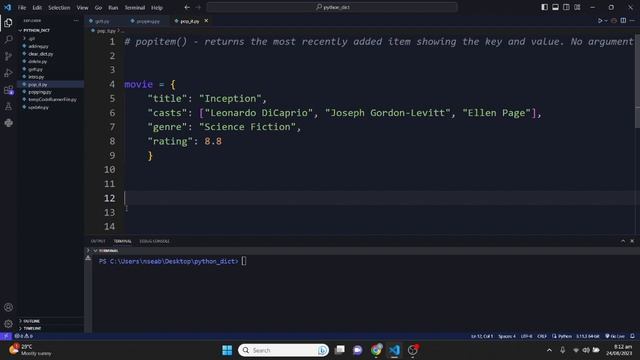This screenshot has height=360, width=640.
Task: Open the Source Control view
Action: click(x=8, y=56)
